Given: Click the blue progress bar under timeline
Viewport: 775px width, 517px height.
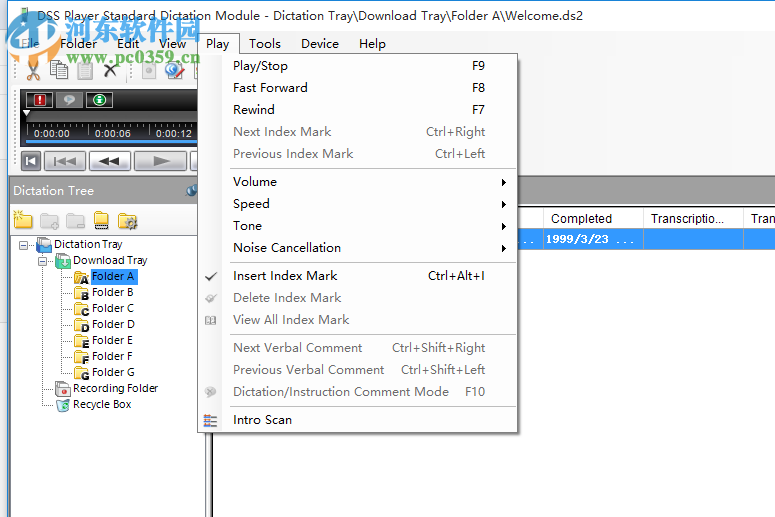Looking at the screenshot, I should click(111, 142).
